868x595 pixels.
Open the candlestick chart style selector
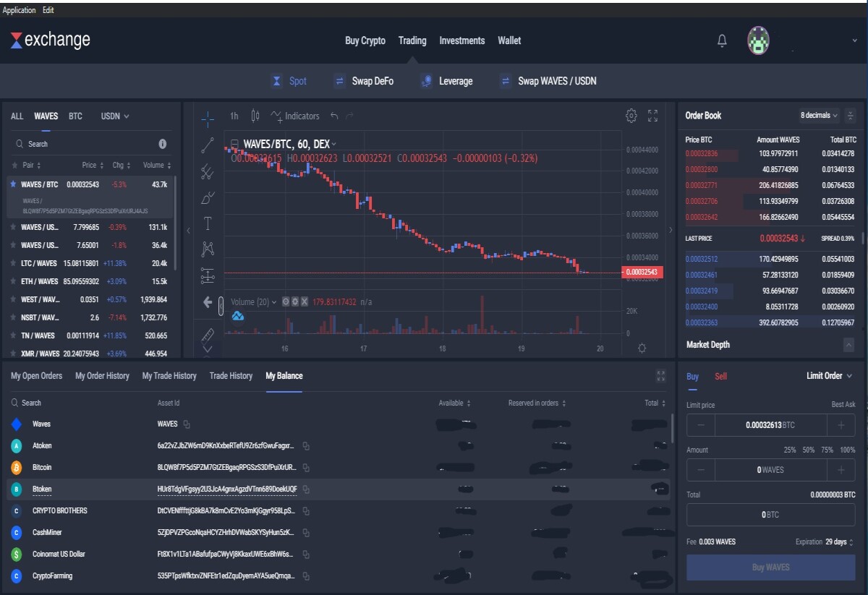pyautogui.click(x=255, y=116)
